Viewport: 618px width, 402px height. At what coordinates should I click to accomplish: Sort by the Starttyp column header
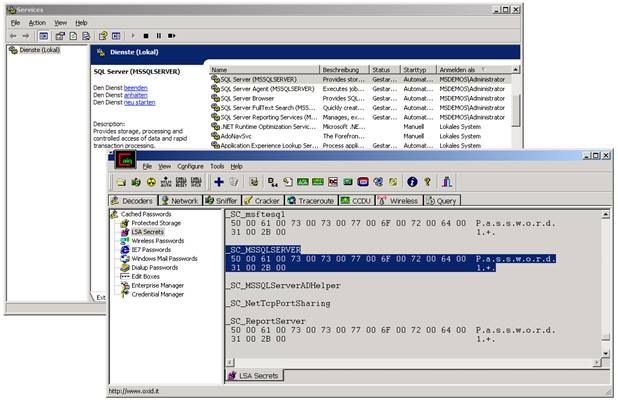click(x=419, y=70)
